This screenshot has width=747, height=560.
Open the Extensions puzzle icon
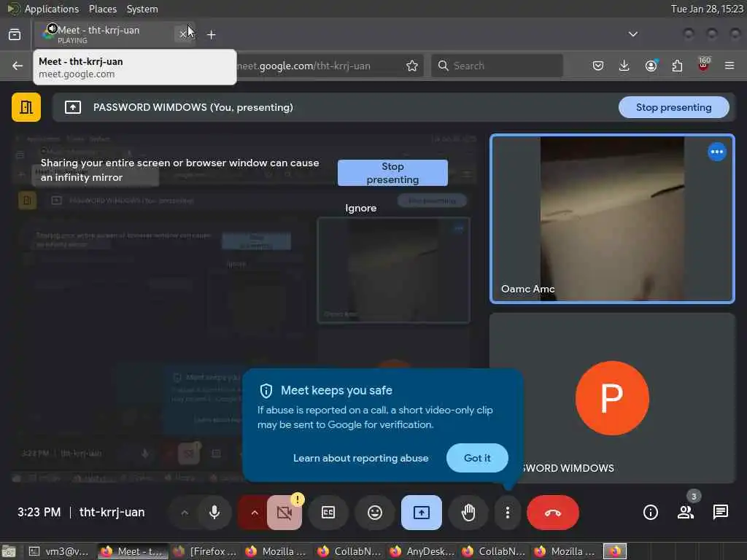coord(677,66)
